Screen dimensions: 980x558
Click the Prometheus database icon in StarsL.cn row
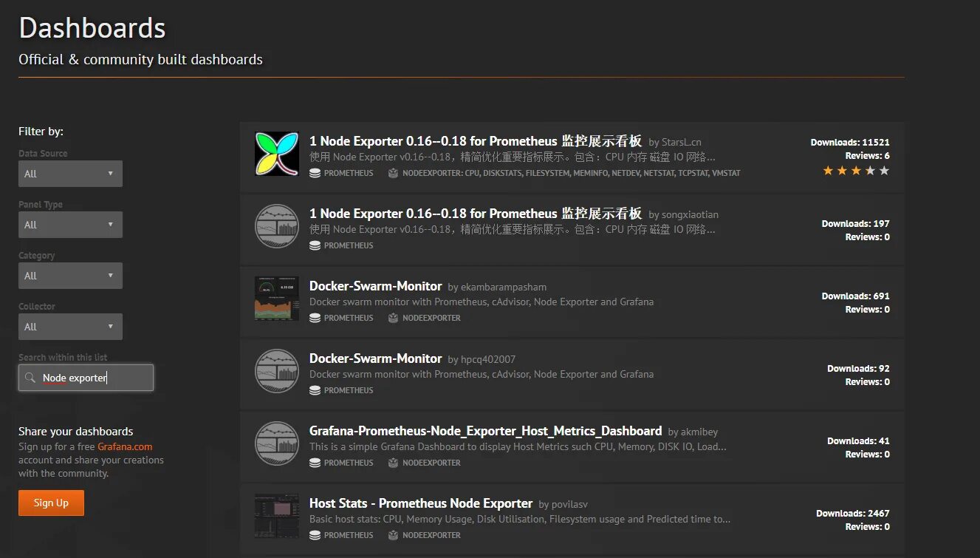pos(315,173)
